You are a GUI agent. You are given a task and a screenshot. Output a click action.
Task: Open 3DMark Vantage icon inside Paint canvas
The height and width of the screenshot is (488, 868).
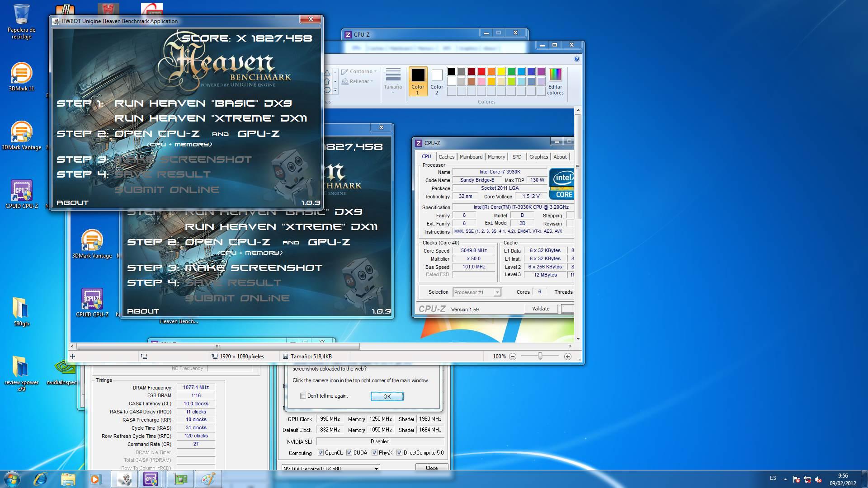click(92, 244)
